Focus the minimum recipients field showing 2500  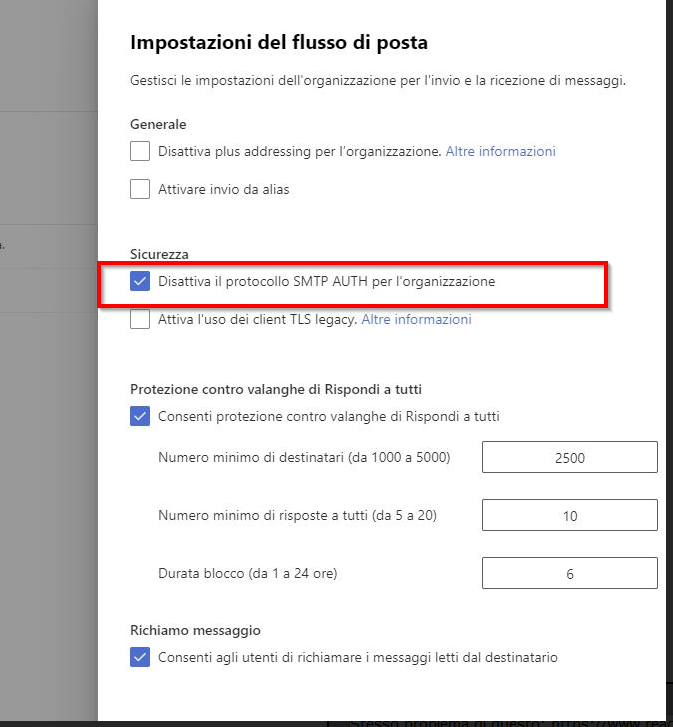click(570, 457)
